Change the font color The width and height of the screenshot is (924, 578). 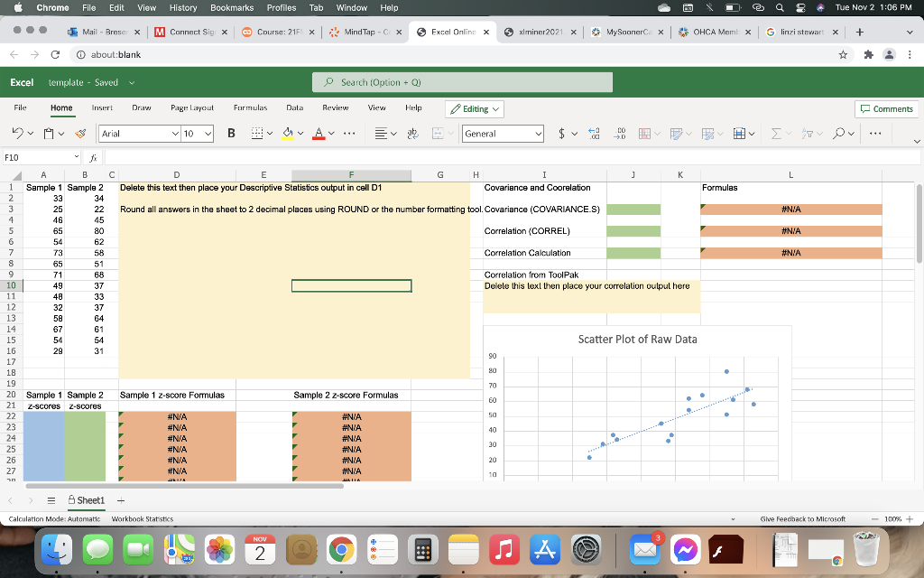click(318, 134)
